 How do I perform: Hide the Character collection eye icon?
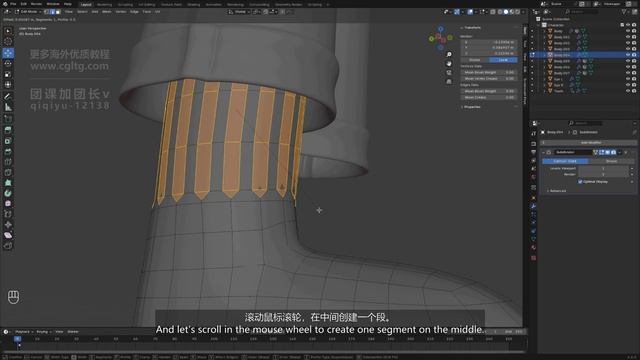click(628, 25)
